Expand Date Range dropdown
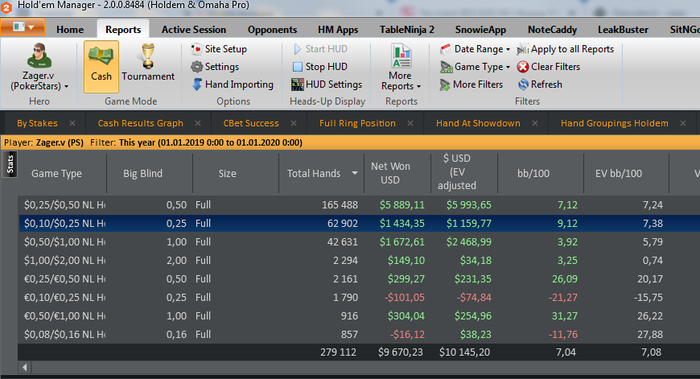The height and width of the screenshot is (379, 700). 475,49
